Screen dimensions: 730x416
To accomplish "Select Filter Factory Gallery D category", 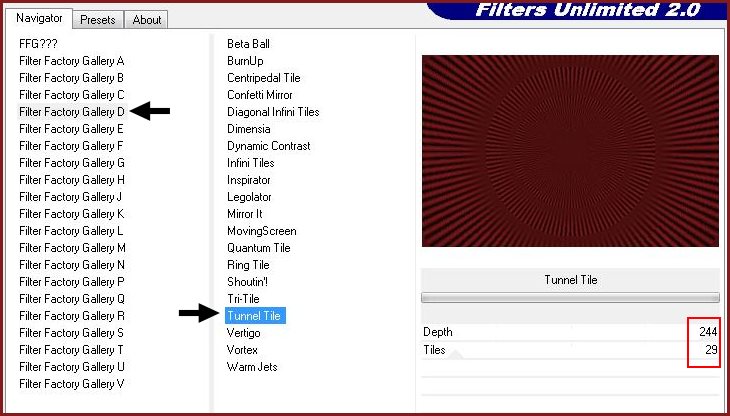I will (71, 112).
